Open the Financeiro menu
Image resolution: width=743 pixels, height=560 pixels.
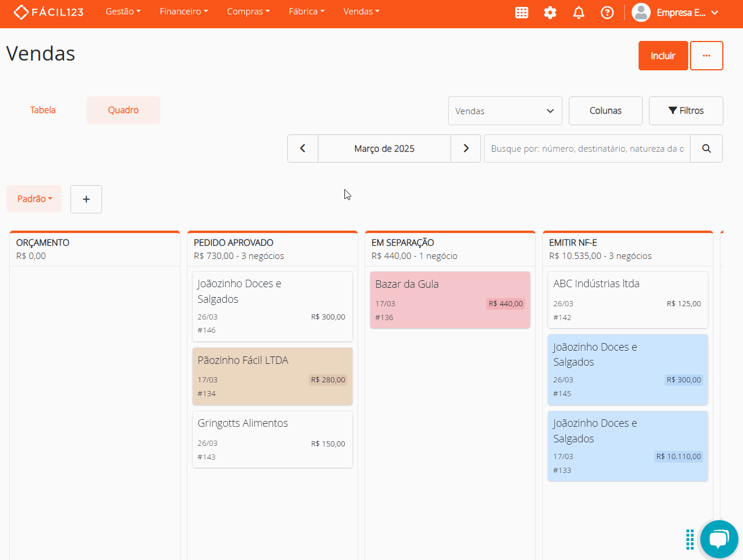183,12
